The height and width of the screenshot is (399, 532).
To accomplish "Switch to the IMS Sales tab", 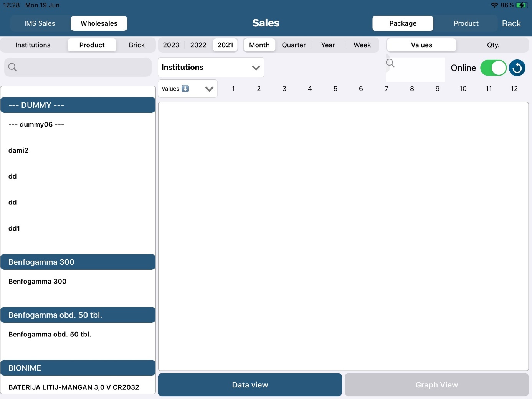I will click(x=40, y=23).
